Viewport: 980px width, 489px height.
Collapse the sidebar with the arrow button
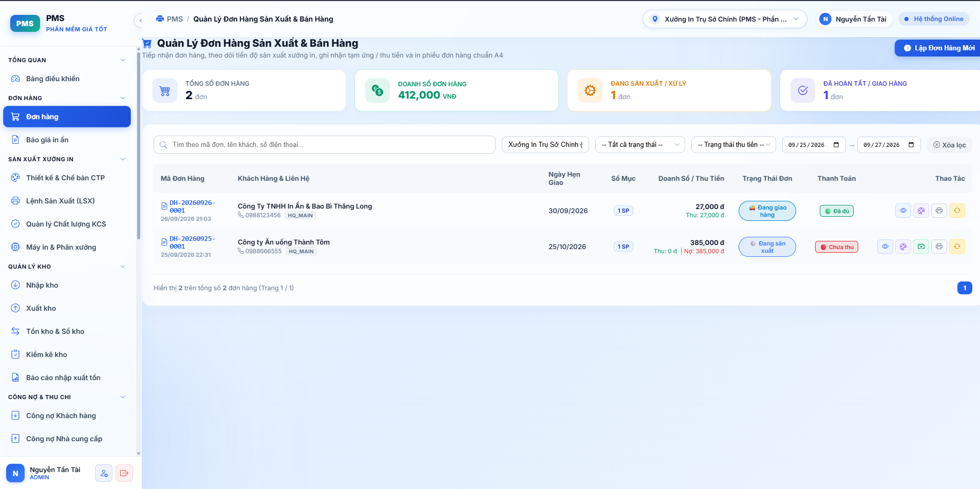click(x=140, y=20)
